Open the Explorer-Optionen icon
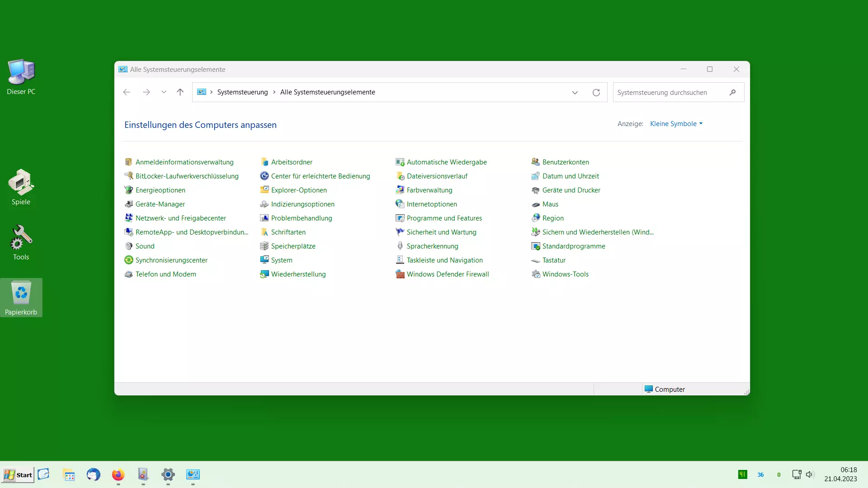 [264, 190]
